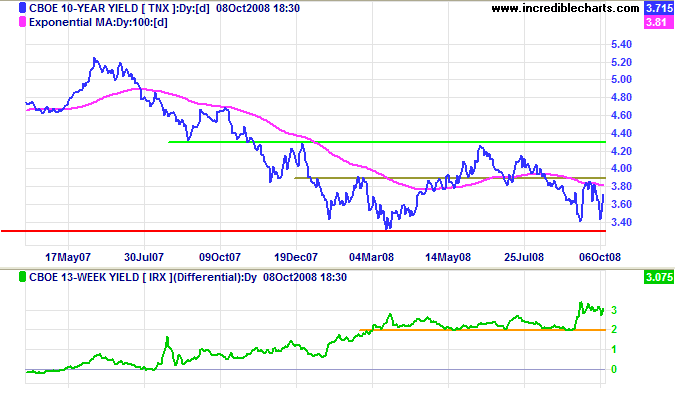Select the Exponential MA:Dy:100 legend label
This screenshot has height=395, width=675.
(98, 22)
